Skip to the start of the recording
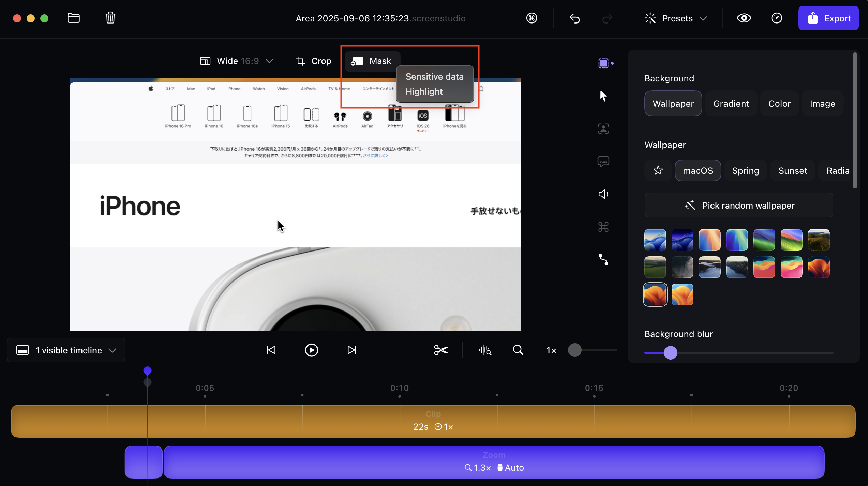The height and width of the screenshot is (486, 868). (271, 350)
